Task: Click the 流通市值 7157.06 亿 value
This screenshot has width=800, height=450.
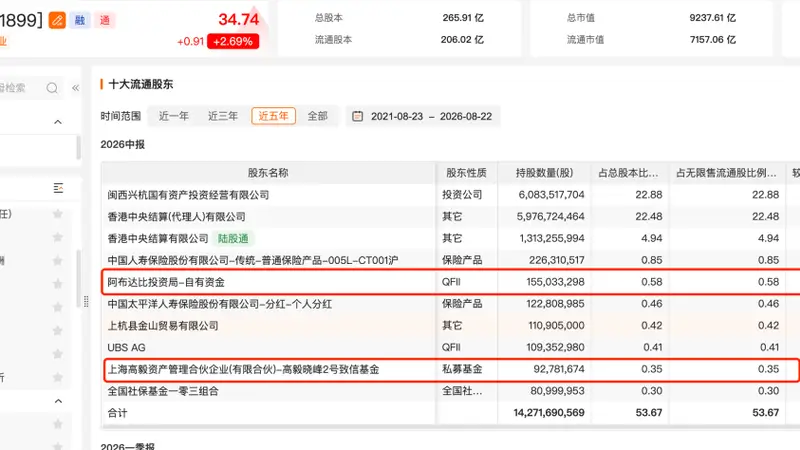Action: 713,40
